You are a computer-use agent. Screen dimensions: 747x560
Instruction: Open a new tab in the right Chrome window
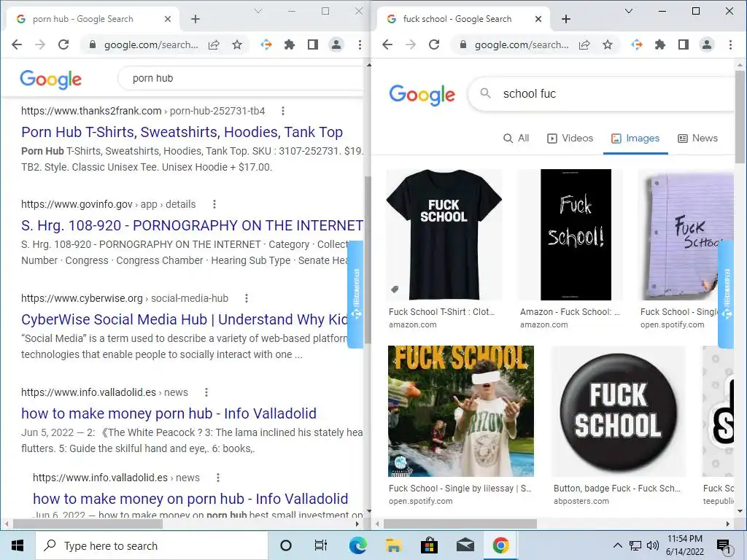566,19
